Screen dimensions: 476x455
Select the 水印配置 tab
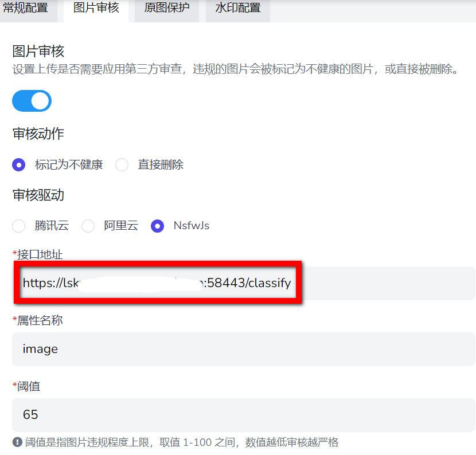pos(237,8)
